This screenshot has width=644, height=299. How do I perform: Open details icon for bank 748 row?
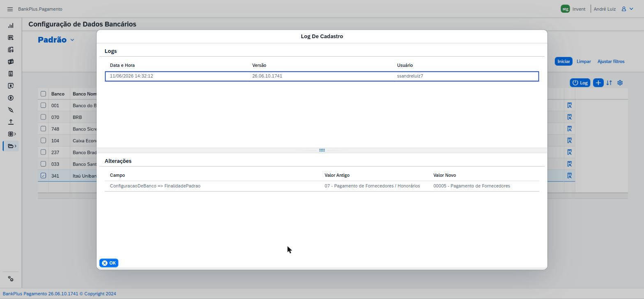pos(570,129)
